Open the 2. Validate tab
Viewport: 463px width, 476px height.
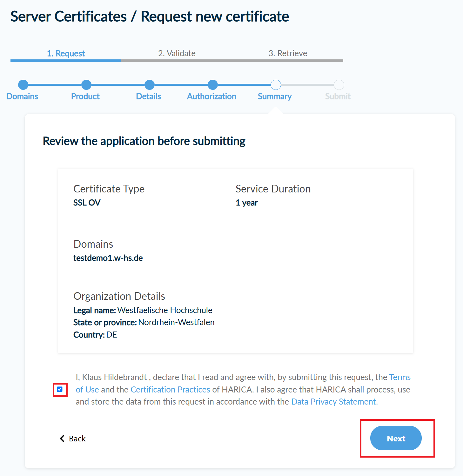click(x=177, y=53)
